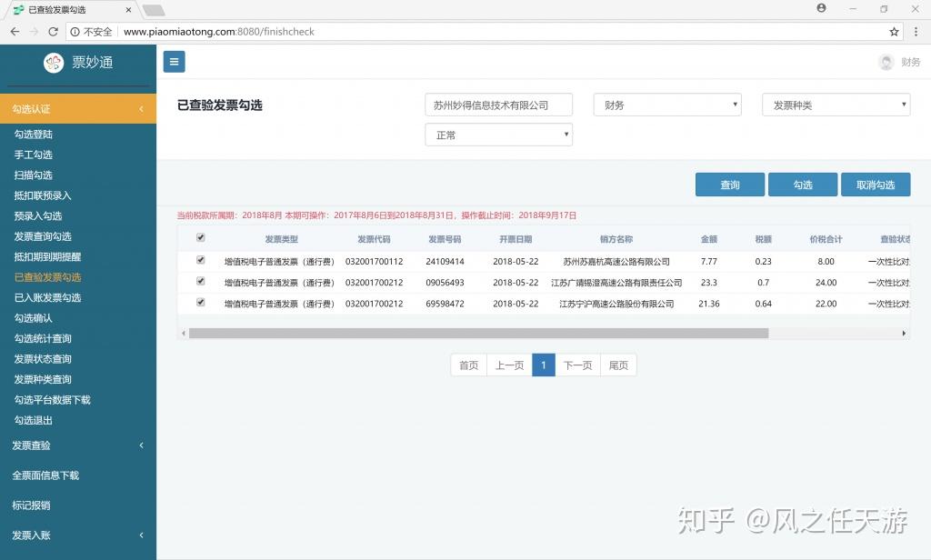Image resolution: width=931 pixels, height=560 pixels.
Task: Toggle the select-all checkbox in table header
Action: click(201, 237)
